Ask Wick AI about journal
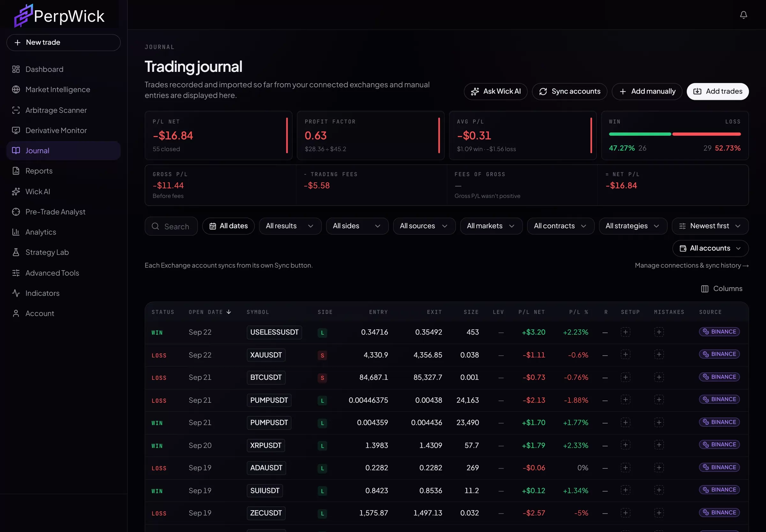This screenshot has width=766, height=532. [x=495, y=91]
